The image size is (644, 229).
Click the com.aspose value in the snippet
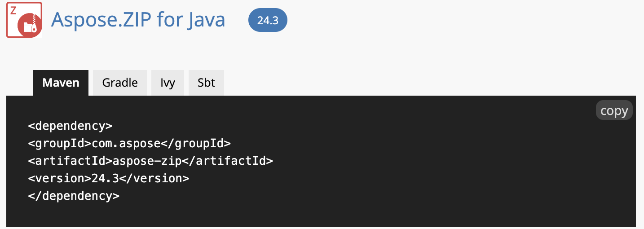coord(126,143)
